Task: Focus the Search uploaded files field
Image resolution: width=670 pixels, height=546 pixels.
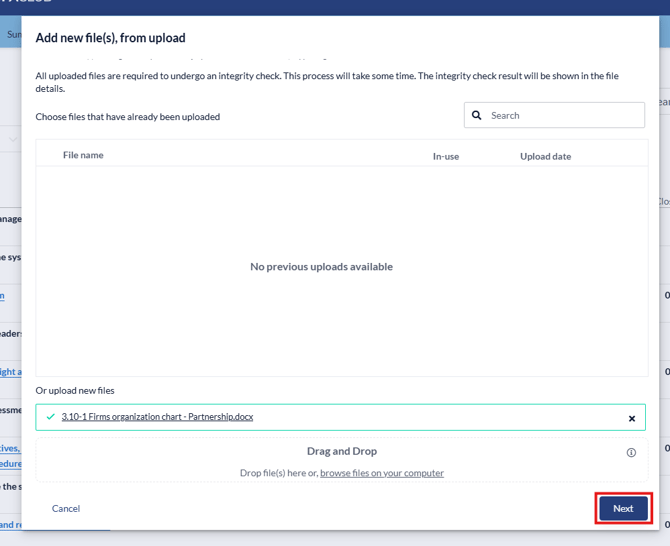Action: pyautogui.click(x=564, y=116)
